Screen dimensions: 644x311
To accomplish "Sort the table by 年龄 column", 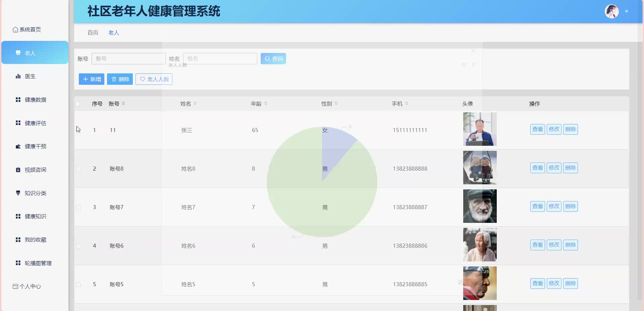I will point(266,104).
